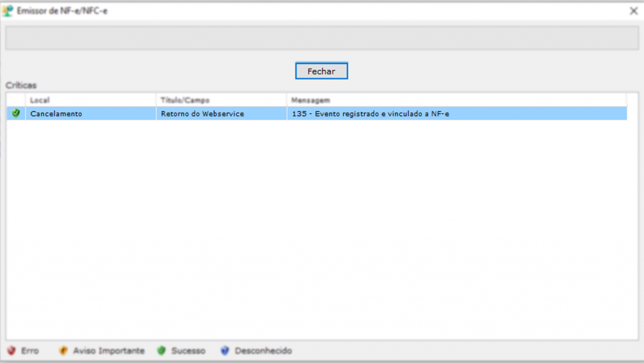Image resolution: width=644 pixels, height=363 pixels.
Task: Sort by the Local column header
Action: point(91,100)
